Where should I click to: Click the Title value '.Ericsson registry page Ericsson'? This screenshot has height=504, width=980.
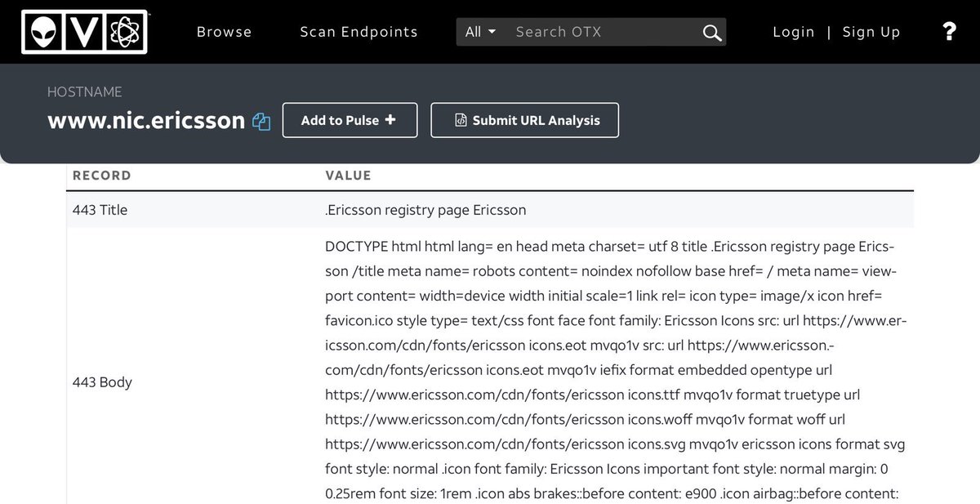[x=425, y=210]
